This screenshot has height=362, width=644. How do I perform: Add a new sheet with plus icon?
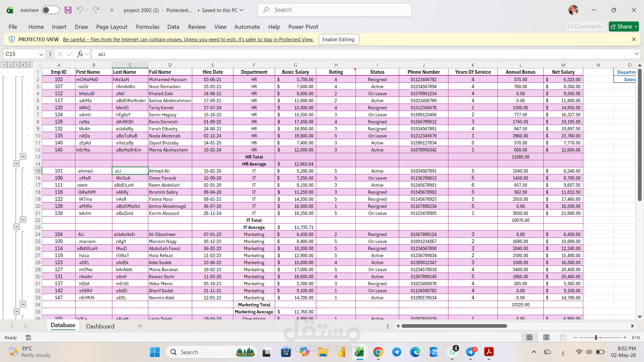tap(140, 326)
